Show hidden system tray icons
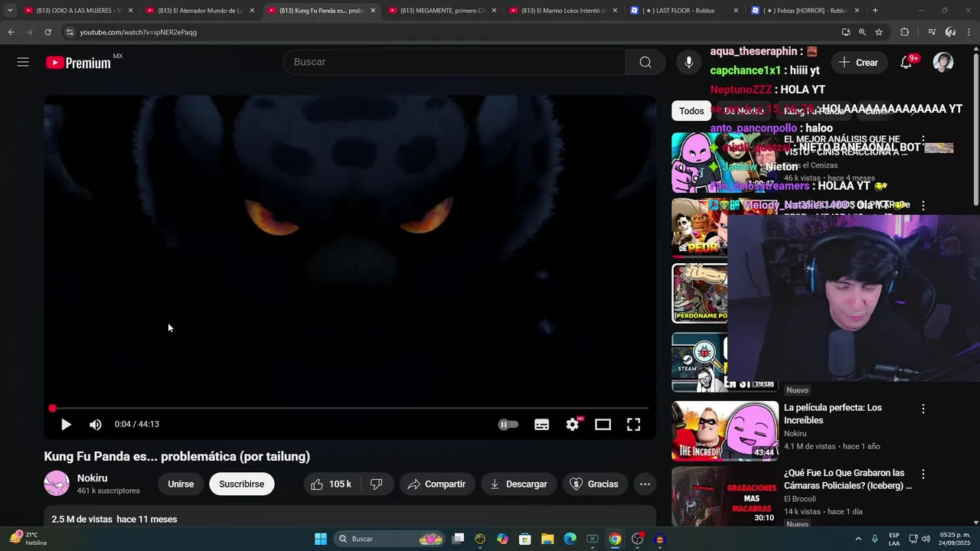This screenshot has height=551, width=980. coord(858,539)
